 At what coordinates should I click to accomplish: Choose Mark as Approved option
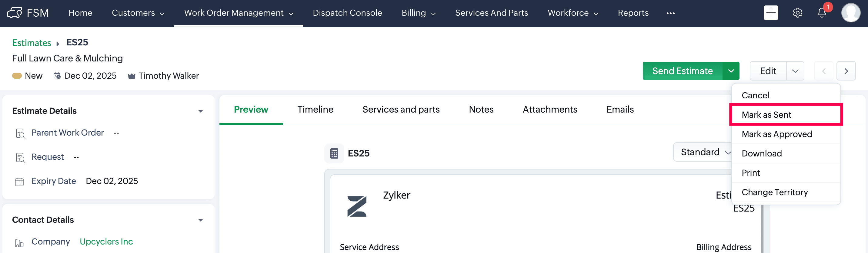pyautogui.click(x=776, y=134)
